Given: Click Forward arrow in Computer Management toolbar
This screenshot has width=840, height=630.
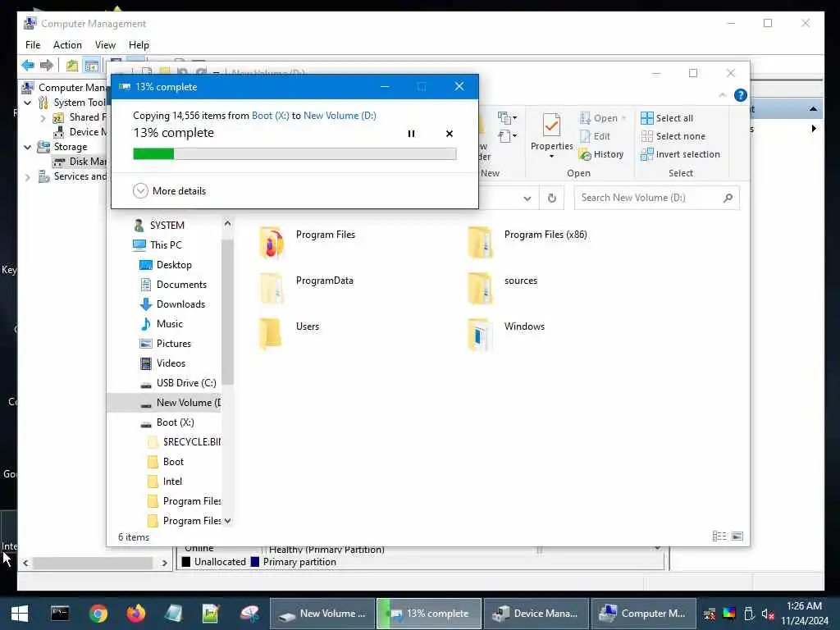Looking at the screenshot, I should tap(47, 66).
